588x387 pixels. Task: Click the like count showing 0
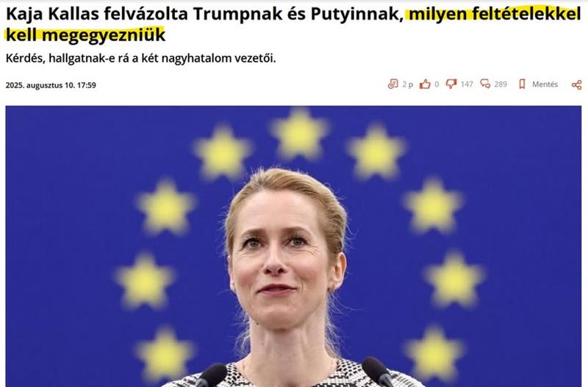pyautogui.click(x=437, y=85)
